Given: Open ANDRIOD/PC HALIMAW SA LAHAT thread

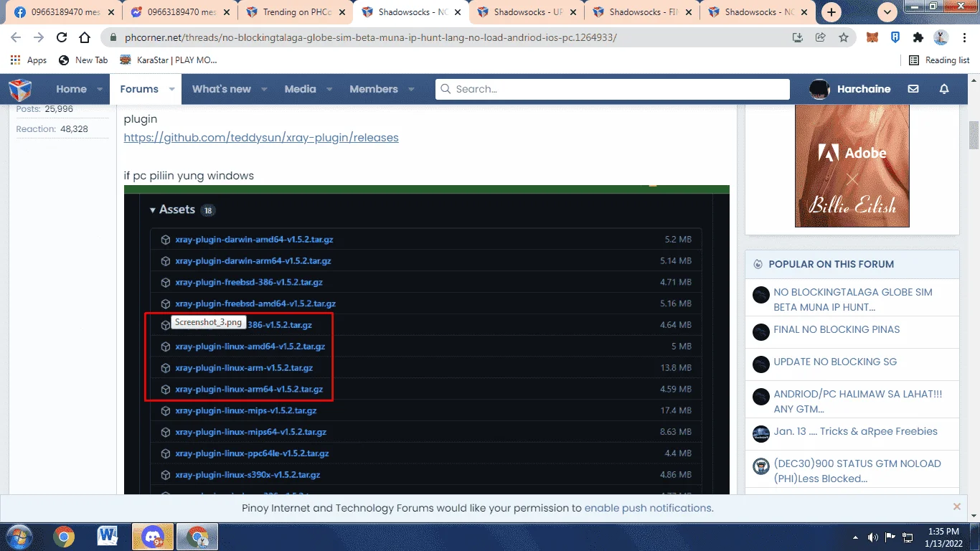Looking at the screenshot, I should [x=858, y=401].
